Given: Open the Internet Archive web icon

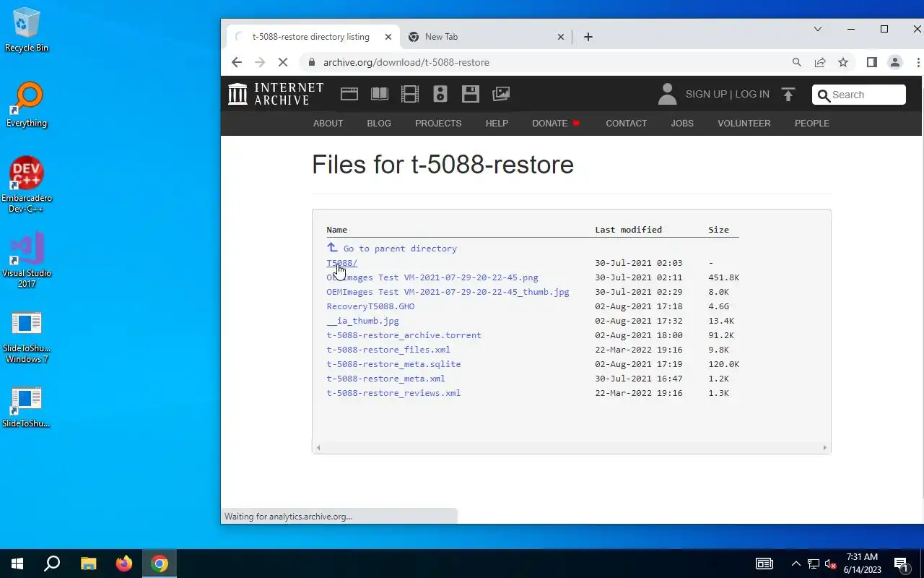Looking at the screenshot, I should [349, 94].
